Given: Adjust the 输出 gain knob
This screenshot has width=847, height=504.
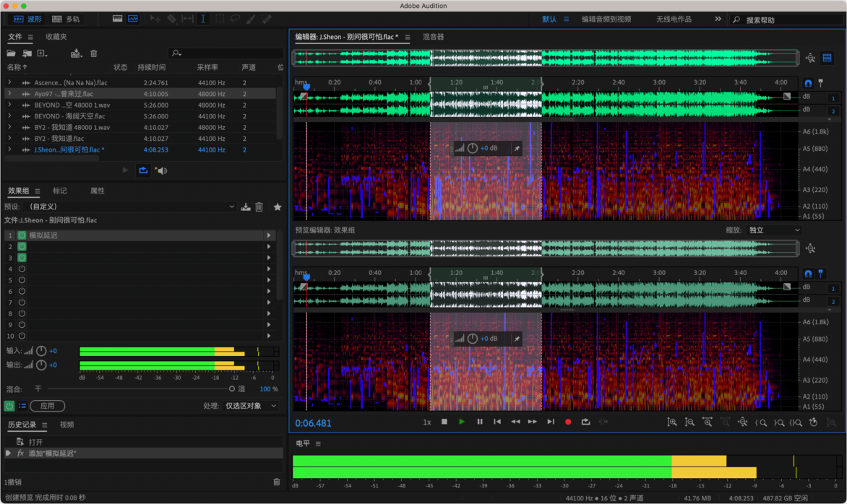Looking at the screenshot, I should tap(41, 365).
